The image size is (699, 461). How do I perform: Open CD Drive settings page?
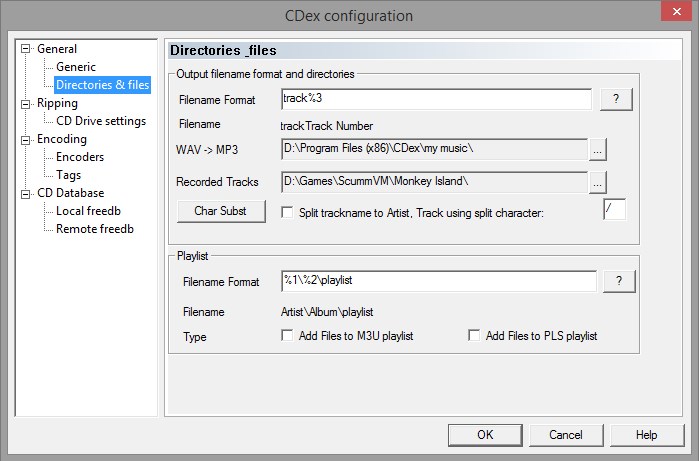pos(101,121)
